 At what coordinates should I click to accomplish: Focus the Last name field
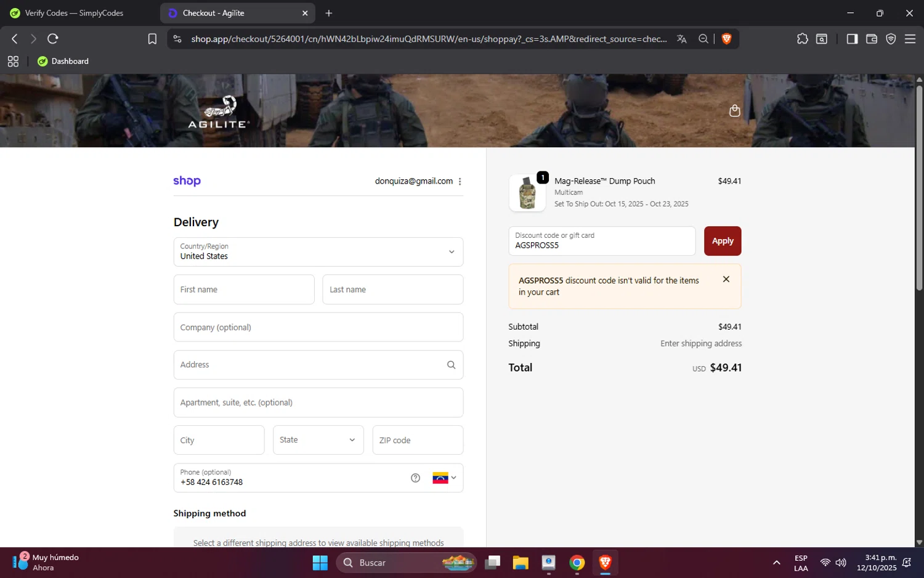coord(393,290)
